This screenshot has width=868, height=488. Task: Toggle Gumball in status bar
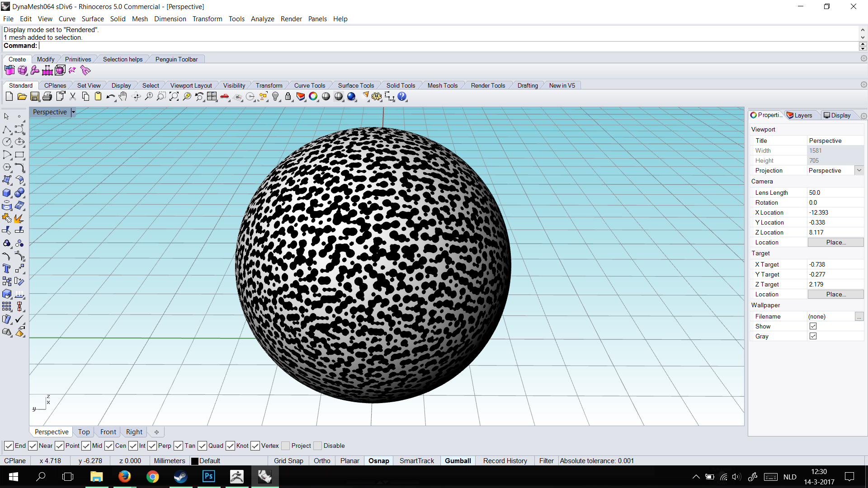[458, 461]
